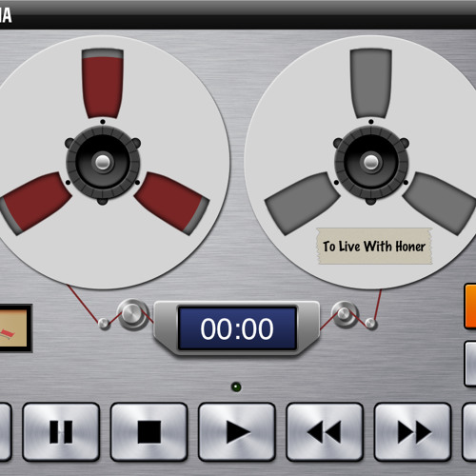
Task: Click the hub of the gray-spoked reel
Action: [x=371, y=162]
